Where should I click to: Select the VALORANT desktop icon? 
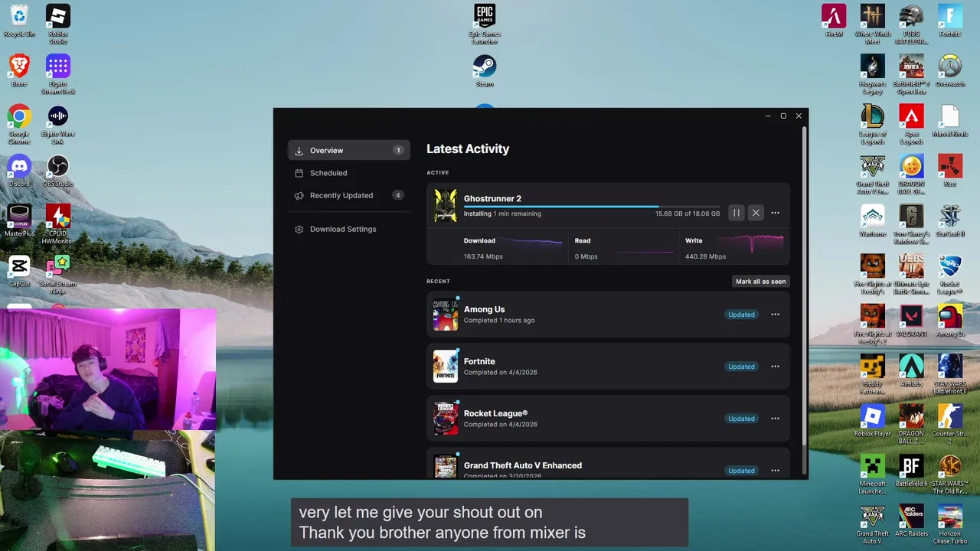[911, 321]
